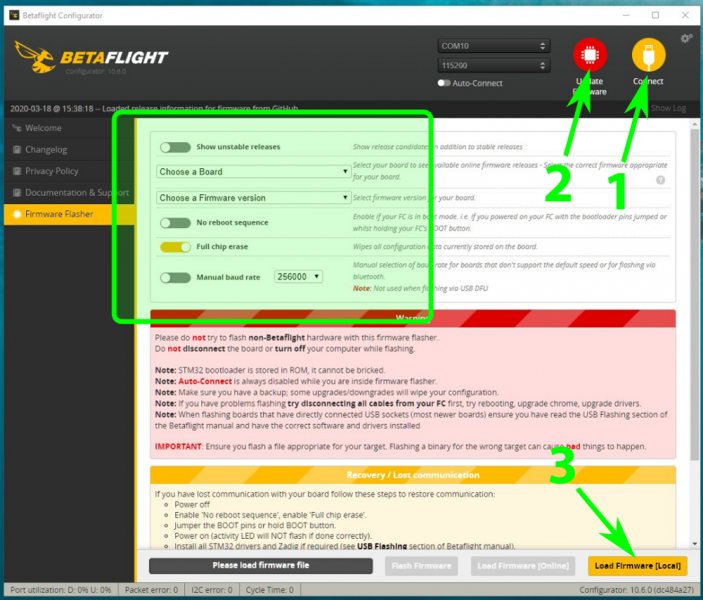Viewport: 703px width, 600px height.
Task: Click Load Firmware [Local] button
Action: [637, 566]
